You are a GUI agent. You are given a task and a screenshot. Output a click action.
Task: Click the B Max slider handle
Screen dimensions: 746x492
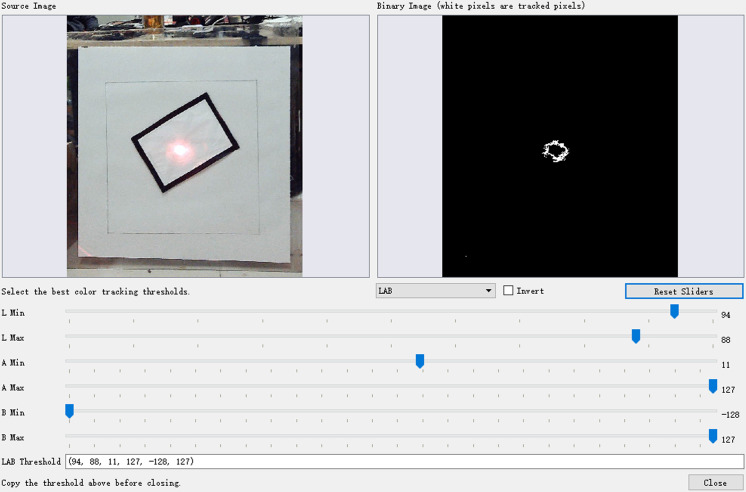tap(713, 436)
